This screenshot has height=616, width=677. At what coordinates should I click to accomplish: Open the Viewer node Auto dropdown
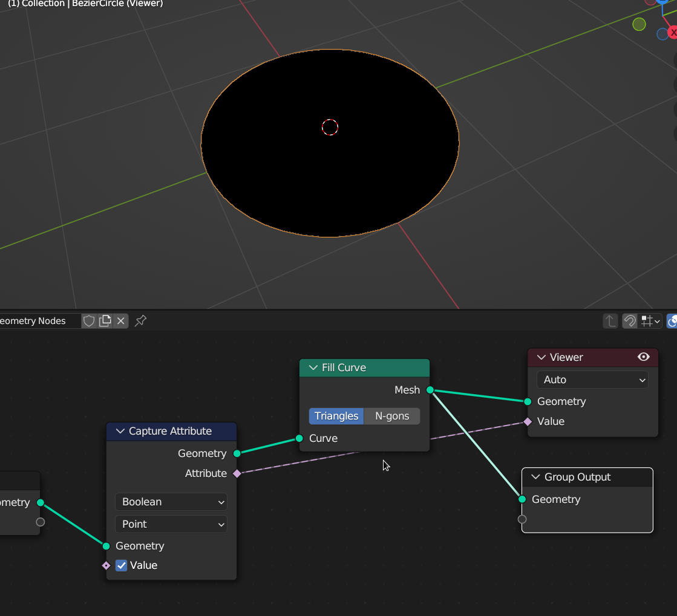pyautogui.click(x=592, y=380)
